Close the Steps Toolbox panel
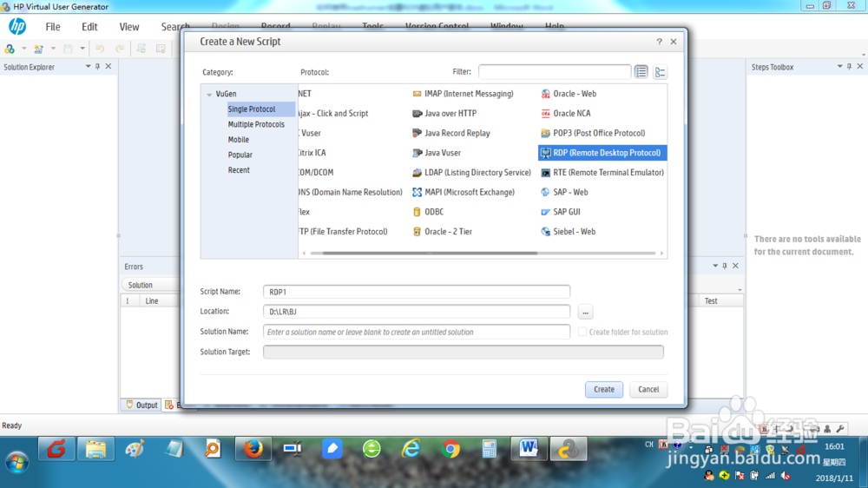Viewport: 868px width, 488px height. tap(859, 67)
